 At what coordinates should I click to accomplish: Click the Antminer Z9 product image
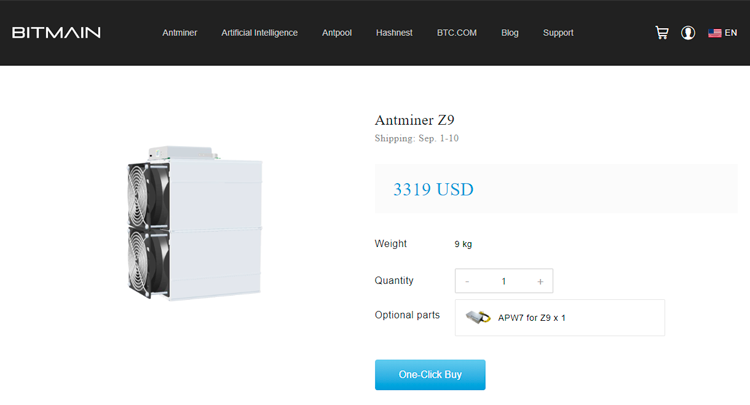pyautogui.click(x=195, y=223)
